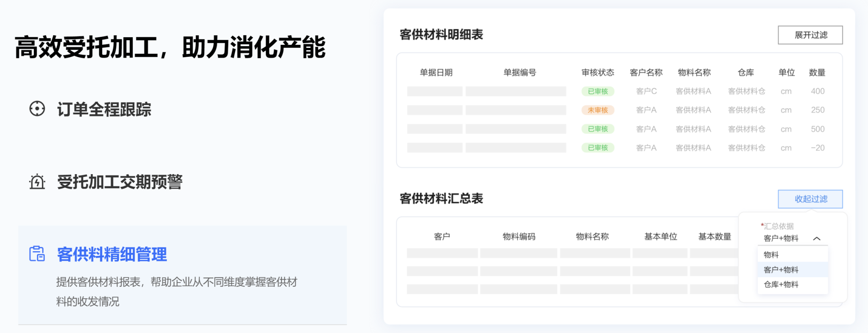Open the 订单全程跟踪 tab
Viewport: 868px width, 333px height.
tap(104, 109)
